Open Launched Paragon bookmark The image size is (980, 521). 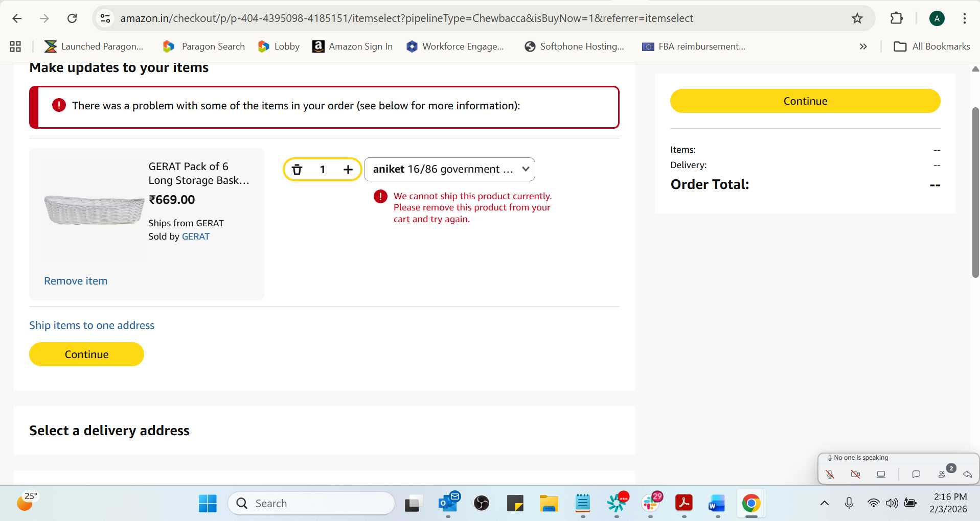(94, 46)
